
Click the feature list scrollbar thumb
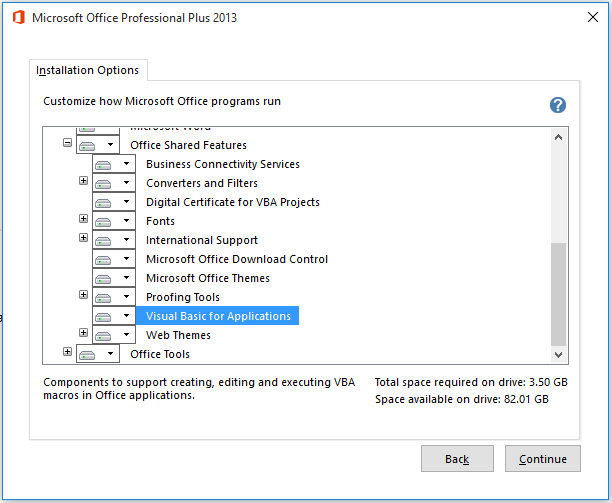tap(559, 294)
